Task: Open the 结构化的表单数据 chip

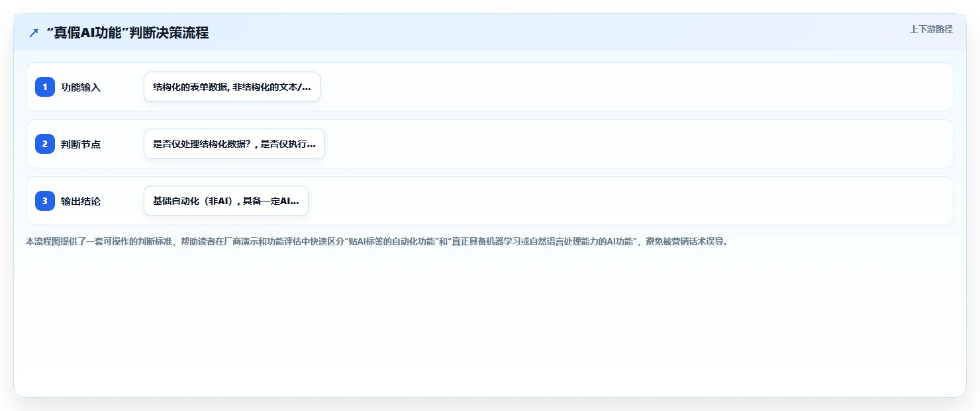Action: [232, 87]
